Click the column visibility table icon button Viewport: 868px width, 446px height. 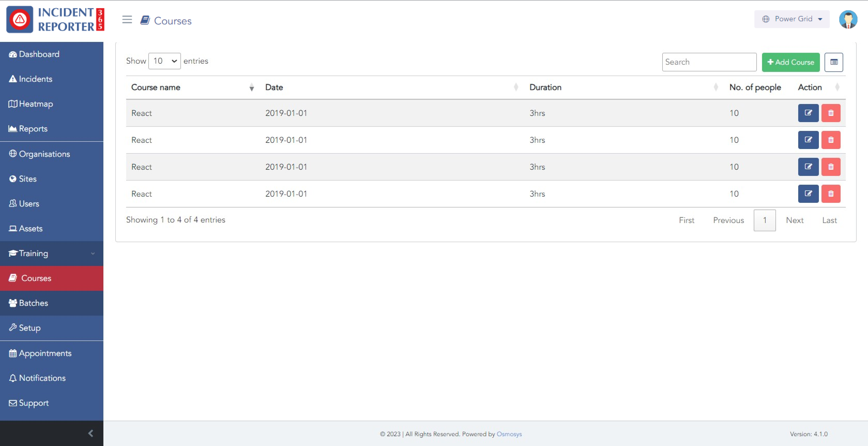click(x=834, y=62)
